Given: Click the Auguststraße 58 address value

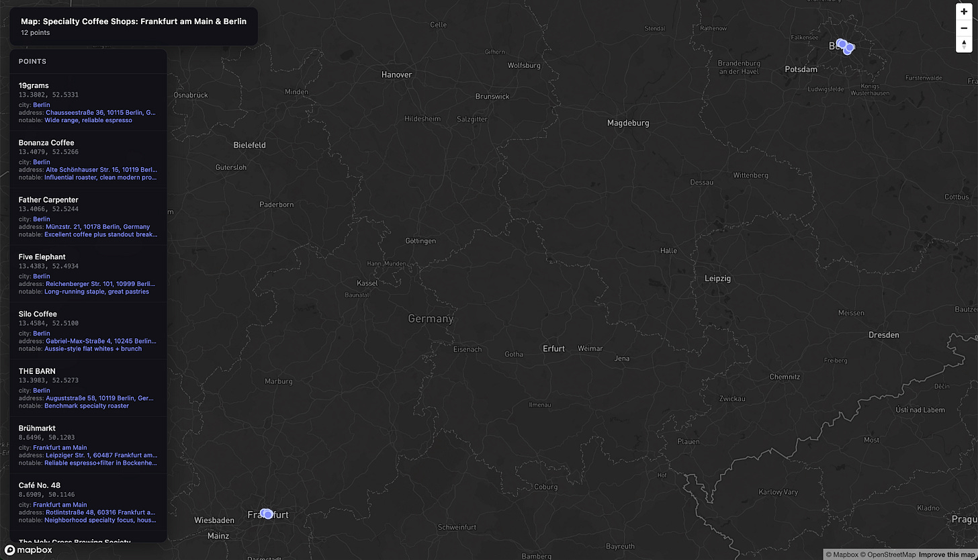Looking at the screenshot, I should coord(99,398).
